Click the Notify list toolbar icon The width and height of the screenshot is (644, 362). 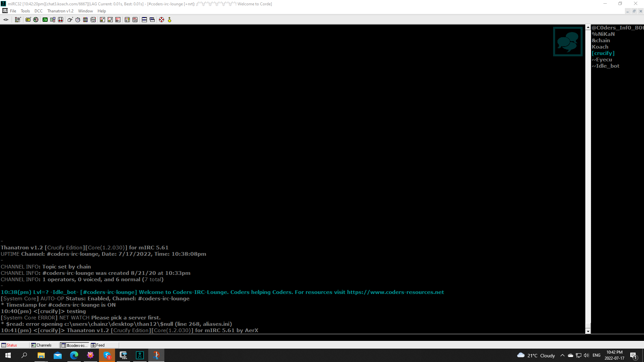coord(127,20)
